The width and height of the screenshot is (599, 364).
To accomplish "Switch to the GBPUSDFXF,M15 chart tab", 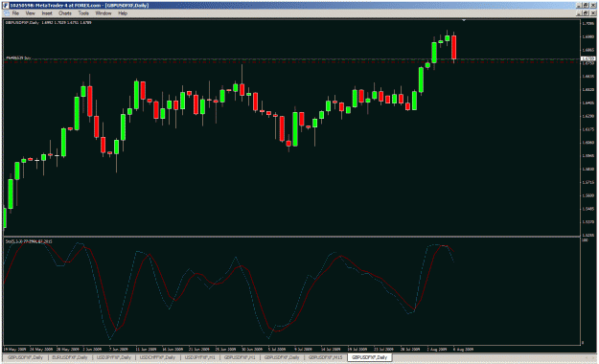I will tap(326, 357).
